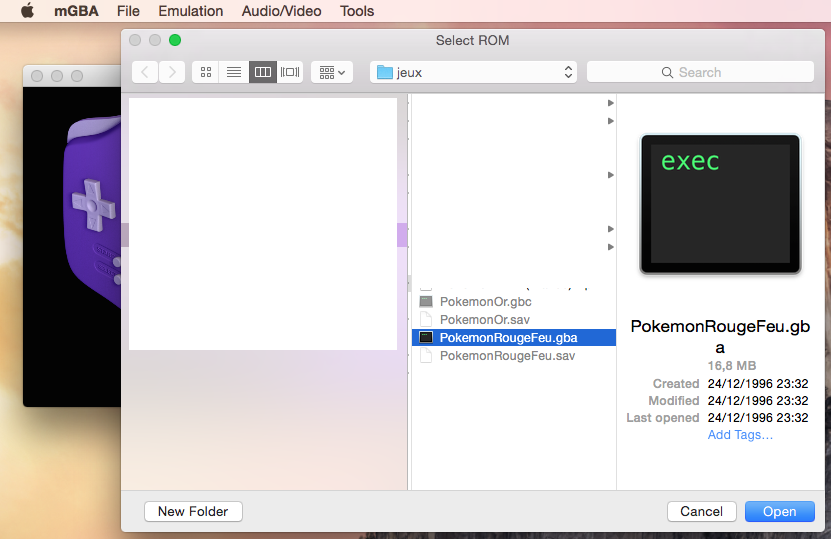Click the PokemonRougeFeu.sav document icon

tap(426, 356)
